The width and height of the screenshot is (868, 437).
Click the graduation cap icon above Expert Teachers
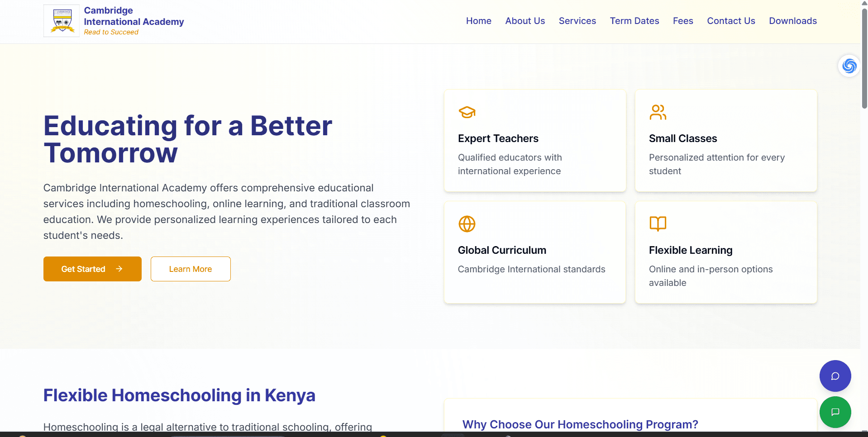coord(467,112)
